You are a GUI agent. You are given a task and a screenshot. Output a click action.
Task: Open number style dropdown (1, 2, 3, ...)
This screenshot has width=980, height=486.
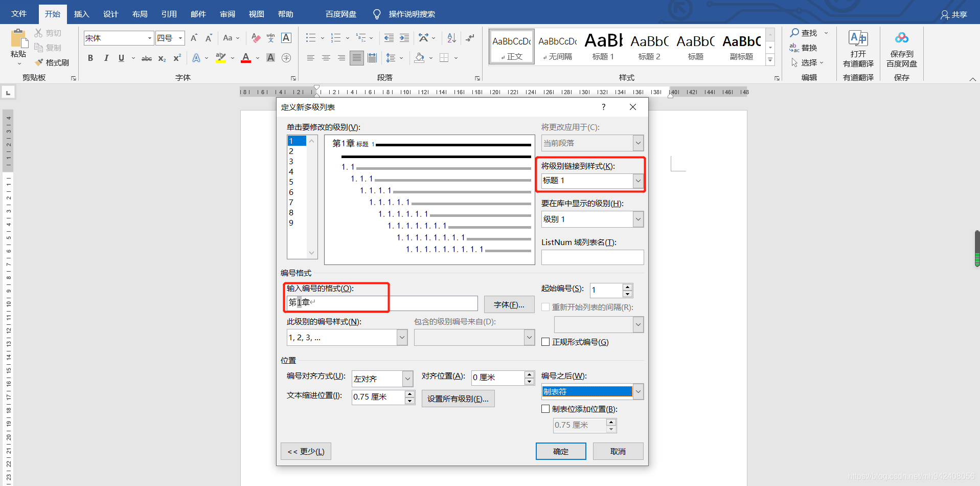pos(402,338)
